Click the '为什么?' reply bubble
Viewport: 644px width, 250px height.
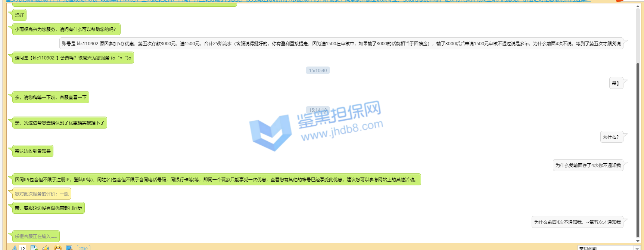pyautogui.click(x=610, y=137)
